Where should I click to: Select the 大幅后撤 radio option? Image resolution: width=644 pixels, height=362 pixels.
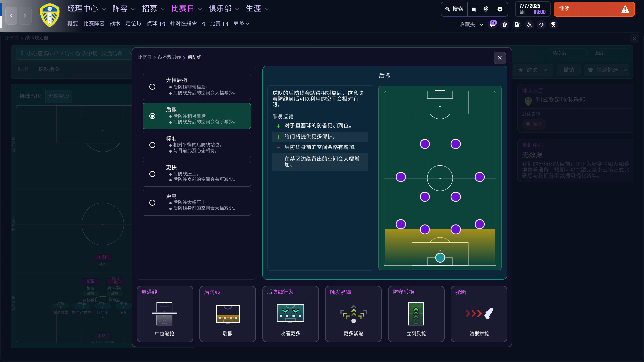pos(152,87)
